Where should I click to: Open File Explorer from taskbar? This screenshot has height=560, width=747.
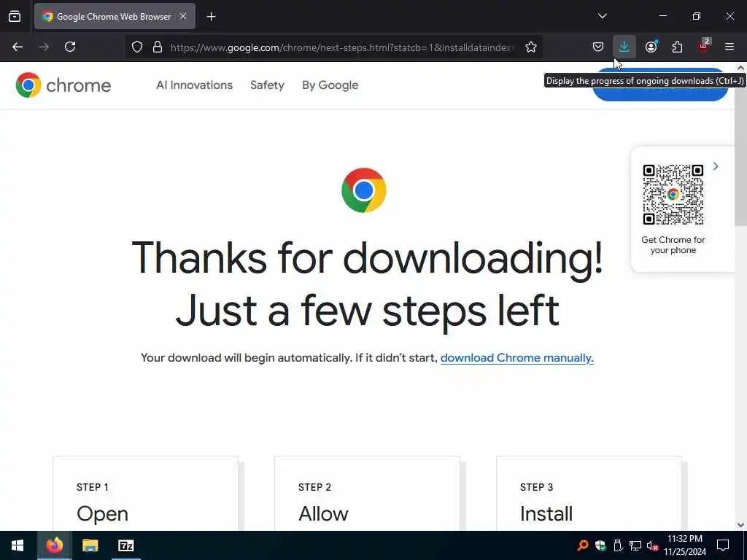(x=90, y=545)
